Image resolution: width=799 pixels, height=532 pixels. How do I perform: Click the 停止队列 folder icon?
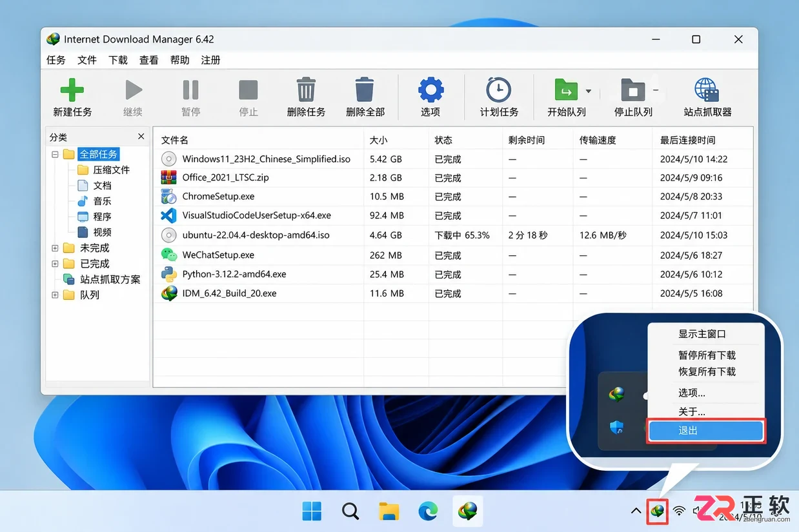pyautogui.click(x=633, y=90)
